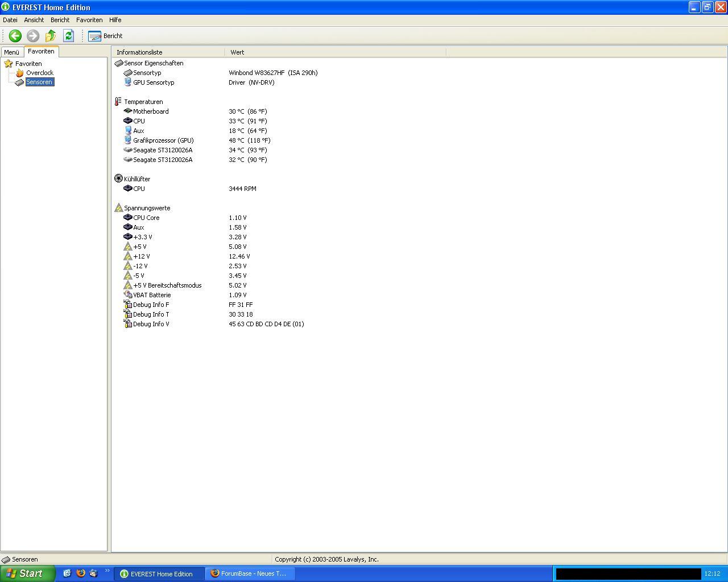Select the CPU fan 3444 RPM value
Screen dimensions: 728x582
242,189
